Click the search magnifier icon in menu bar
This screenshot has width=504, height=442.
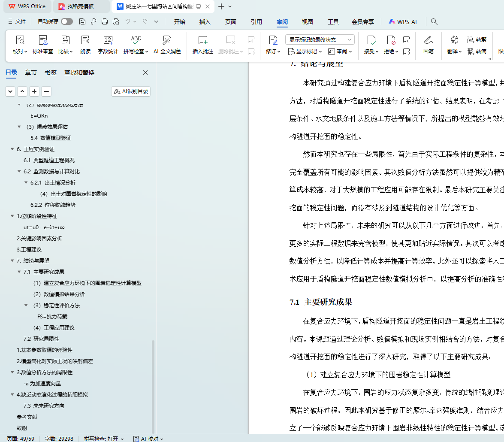(x=434, y=22)
